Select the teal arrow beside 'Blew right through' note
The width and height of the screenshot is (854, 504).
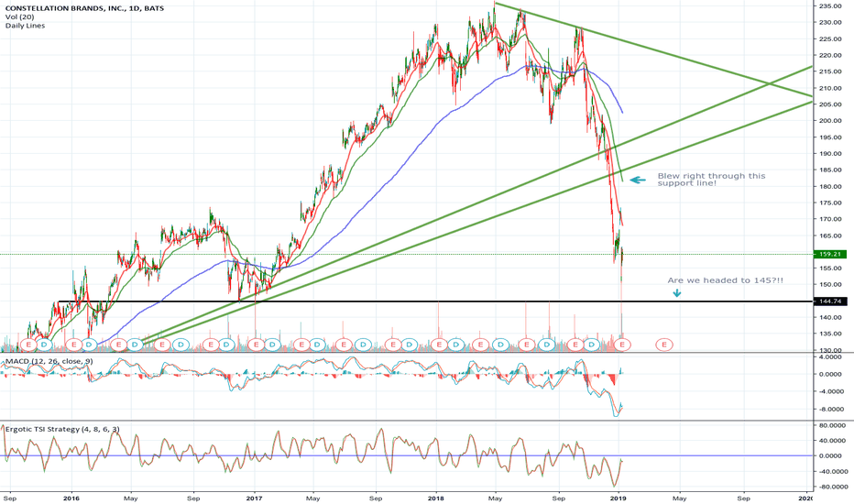pos(638,180)
